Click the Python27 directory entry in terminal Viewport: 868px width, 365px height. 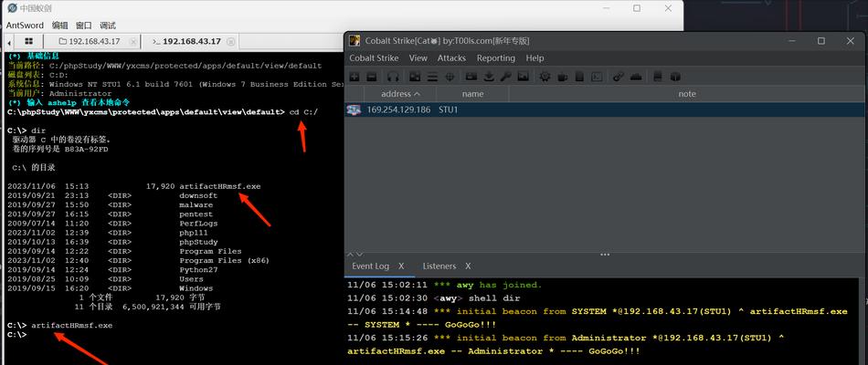click(x=199, y=270)
